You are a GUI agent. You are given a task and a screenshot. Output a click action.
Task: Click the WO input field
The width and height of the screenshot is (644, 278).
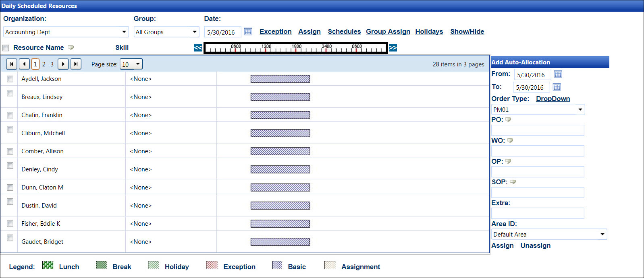coord(537,151)
